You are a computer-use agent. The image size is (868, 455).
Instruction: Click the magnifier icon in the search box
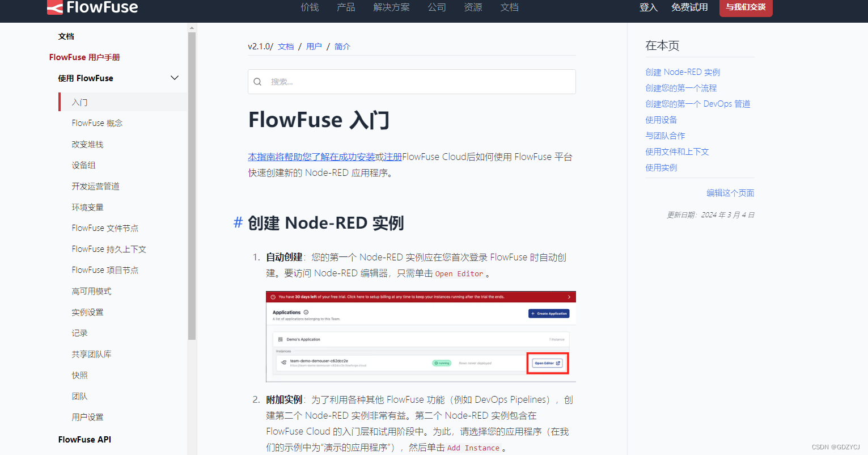click(258, 82)
